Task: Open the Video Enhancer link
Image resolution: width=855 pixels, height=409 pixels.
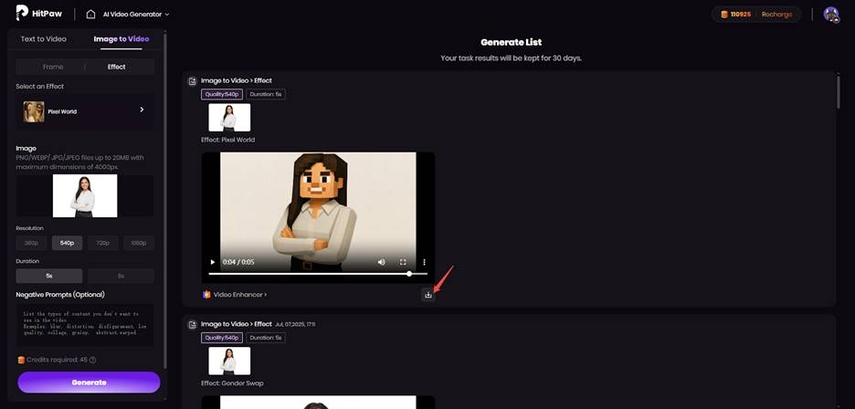Action: [235, 294]
